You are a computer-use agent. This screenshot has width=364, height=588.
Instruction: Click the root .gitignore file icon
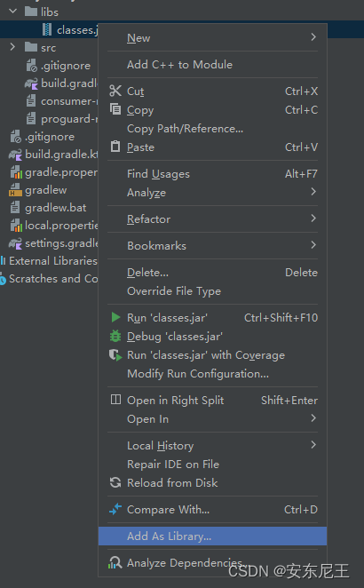coord(15,137)
